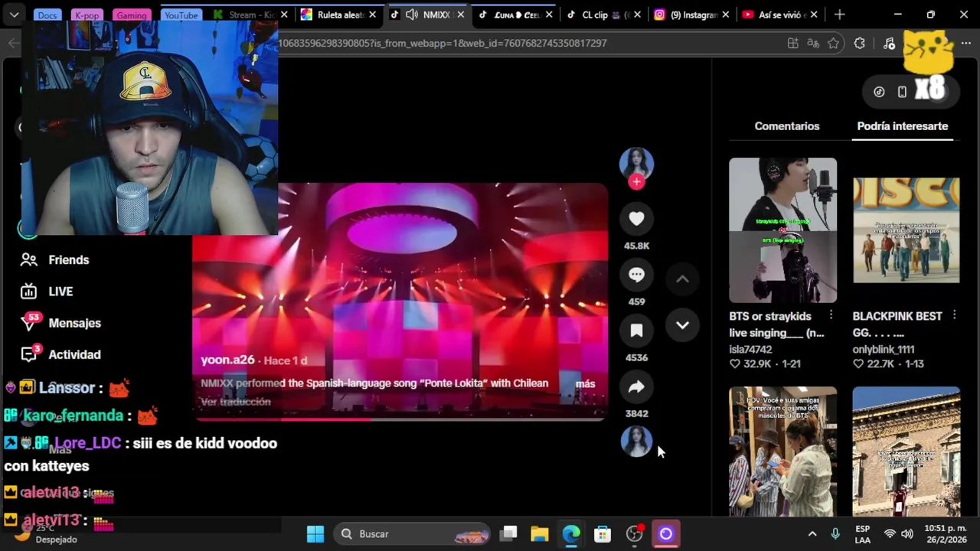The image size is (980, 551).
Task: Open the YouTube tab group
Action: pyautogui.click(x=181, y=15)
